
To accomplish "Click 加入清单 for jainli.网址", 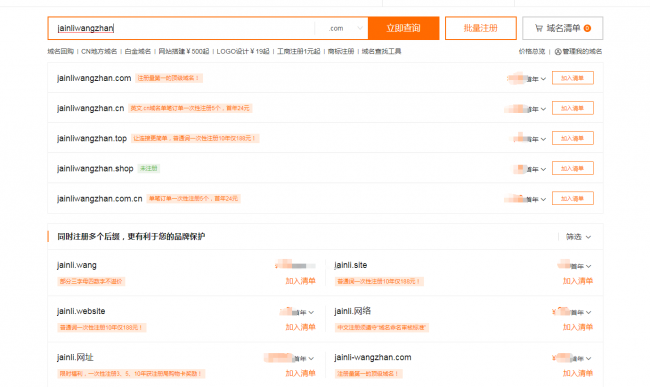I will 301,373.
